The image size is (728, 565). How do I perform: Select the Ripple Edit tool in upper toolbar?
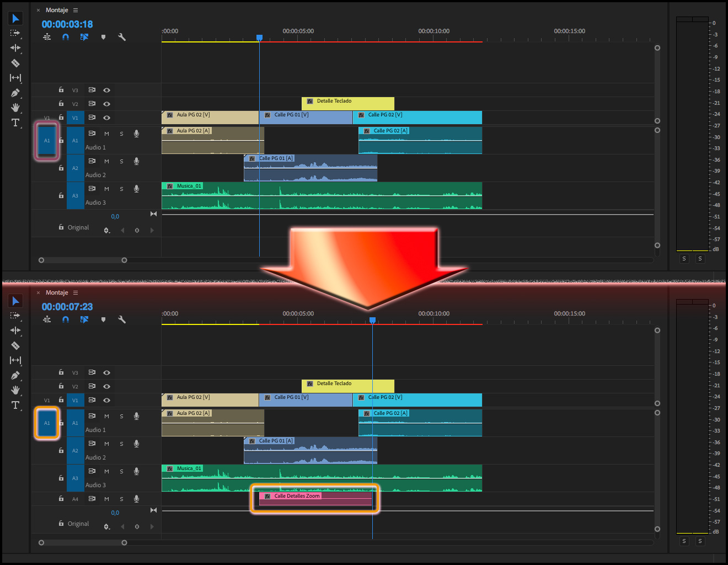(x=15, y=48)
